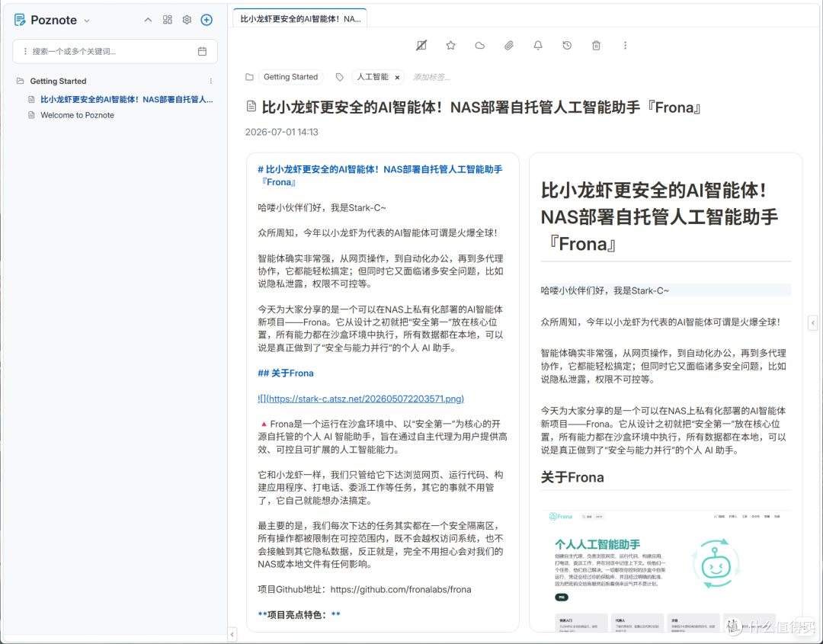Open search options dots in search box

pos(24,51)
